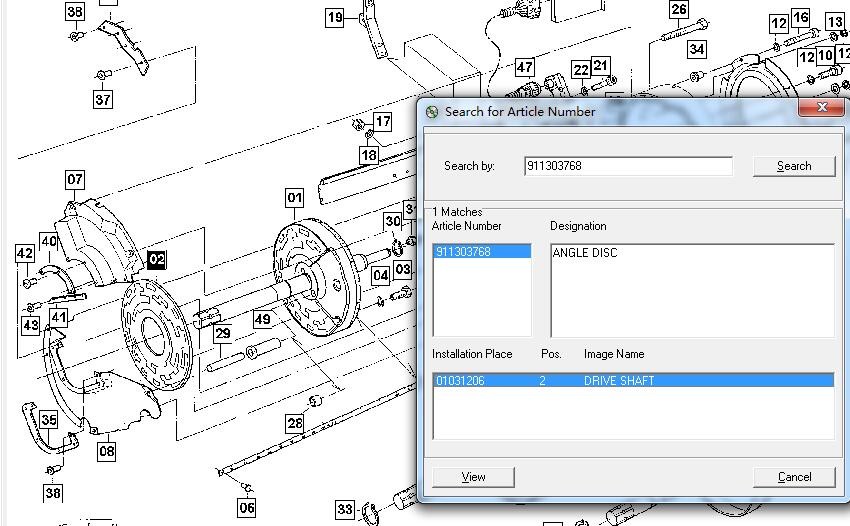
Task: Close the Search for Article Number dialog
Action: [x=821, y=107]
